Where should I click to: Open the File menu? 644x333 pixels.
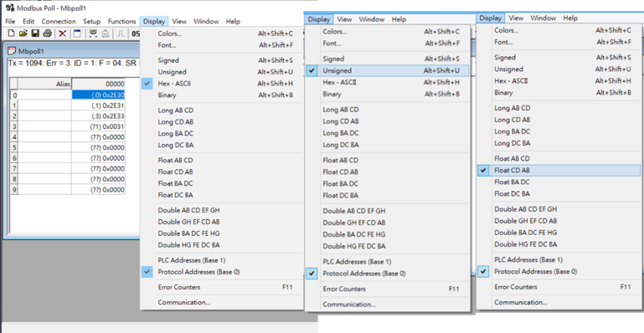point(10,21)
